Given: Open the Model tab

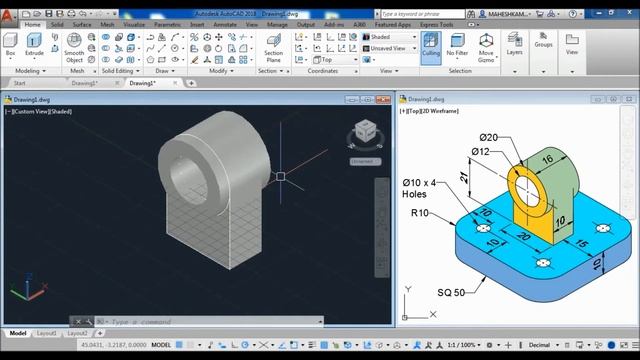Looking at the screenshot, I should coord(18,333).
